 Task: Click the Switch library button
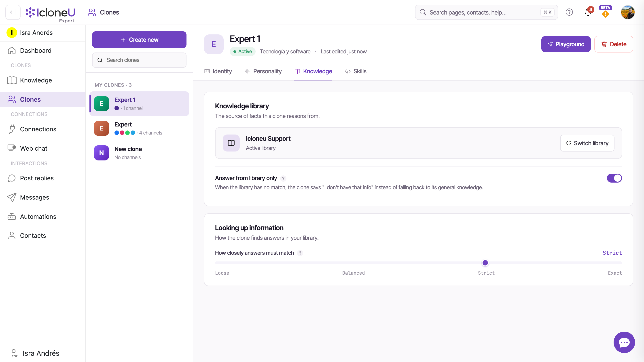587,143
